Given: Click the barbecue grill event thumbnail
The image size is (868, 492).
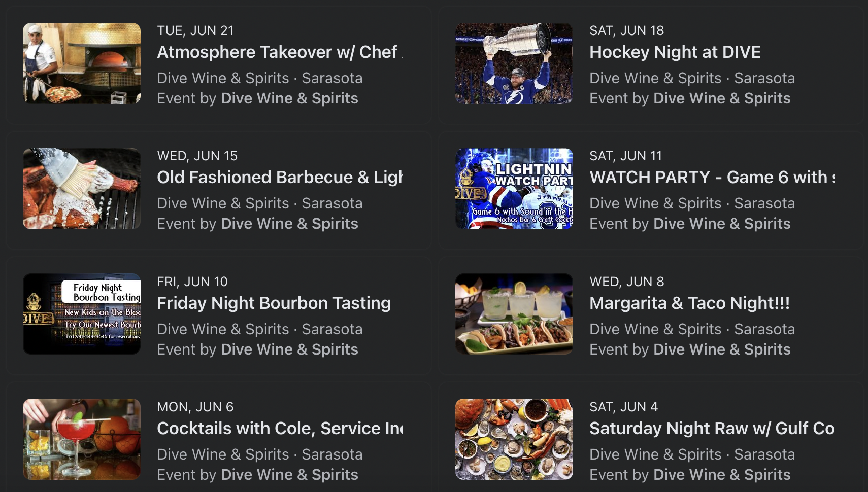Looking at the screenshot, I should 82,188.
